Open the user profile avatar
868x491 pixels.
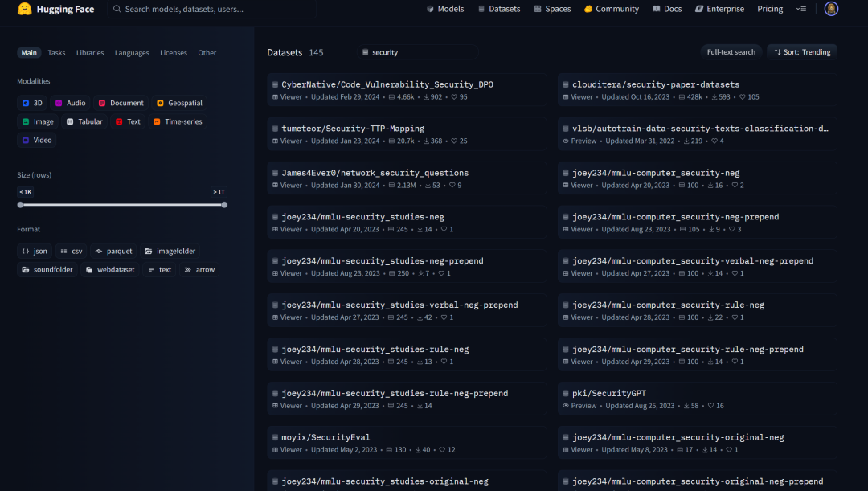click(831, 9)
